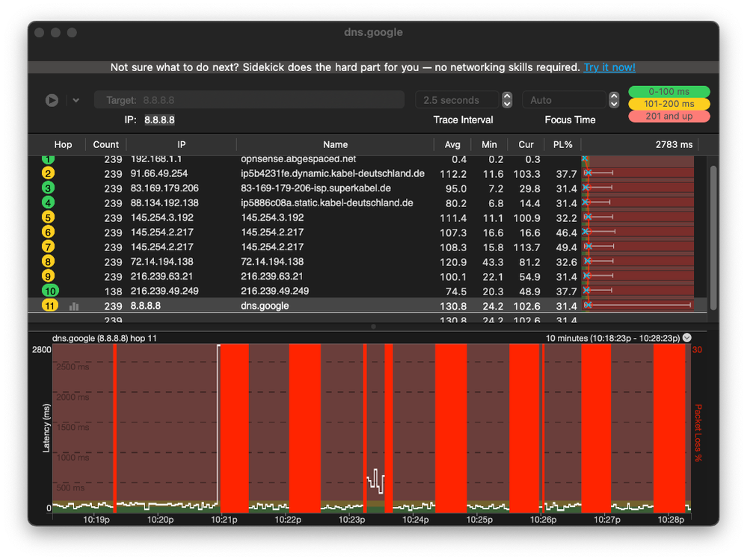Sort by the IP column header

pos(181,144)
